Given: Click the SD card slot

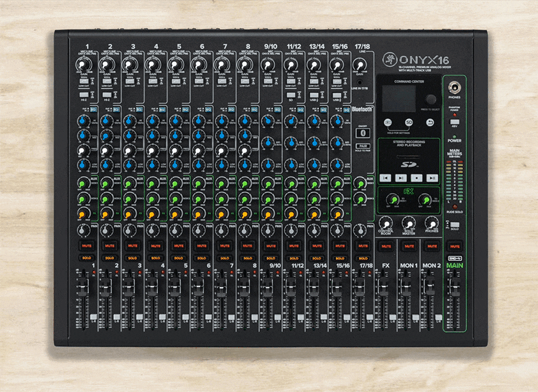Looking at the screenshot, I should click(x=408, y=157).
